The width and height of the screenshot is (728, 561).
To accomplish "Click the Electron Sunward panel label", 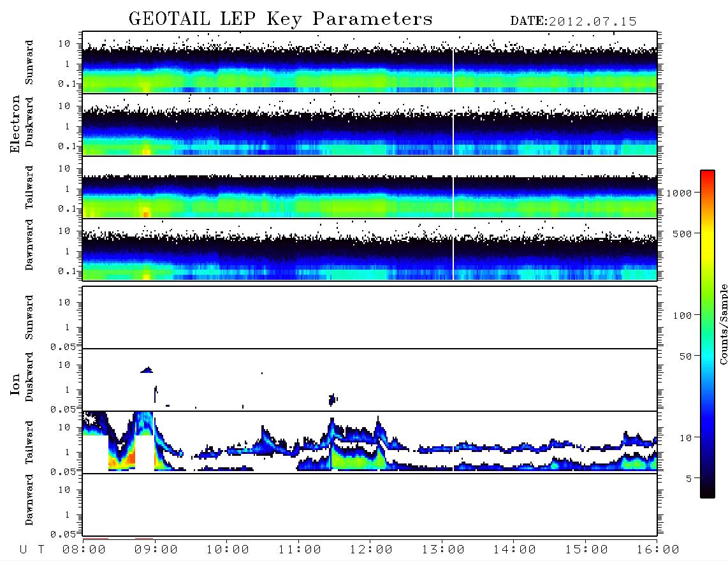I will pos(29,62).
